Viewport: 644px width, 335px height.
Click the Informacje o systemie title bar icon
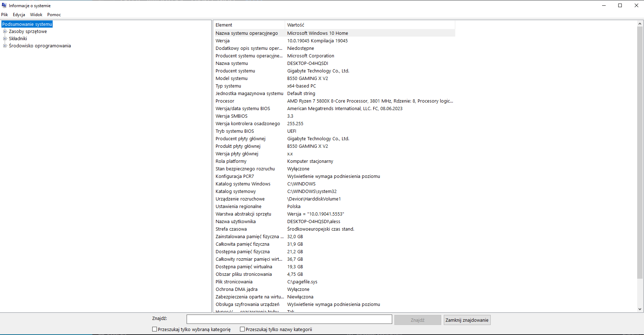(4, 5)
